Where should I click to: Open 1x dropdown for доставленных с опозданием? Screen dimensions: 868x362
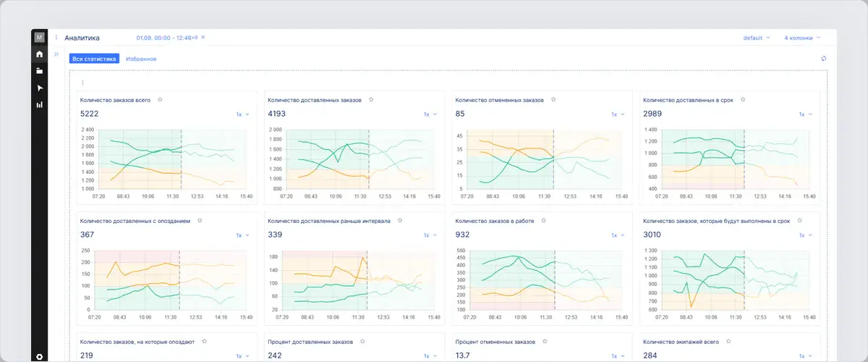(242, 235)
